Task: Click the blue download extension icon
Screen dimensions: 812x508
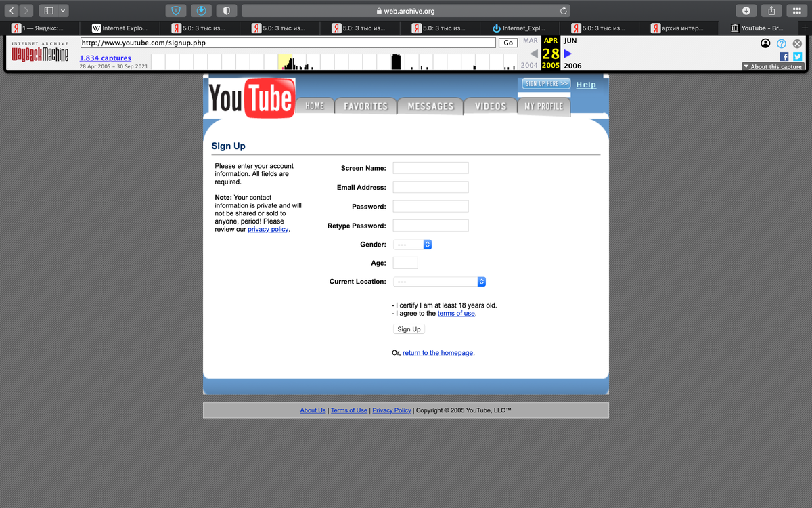Action: [x=202, y=11]
